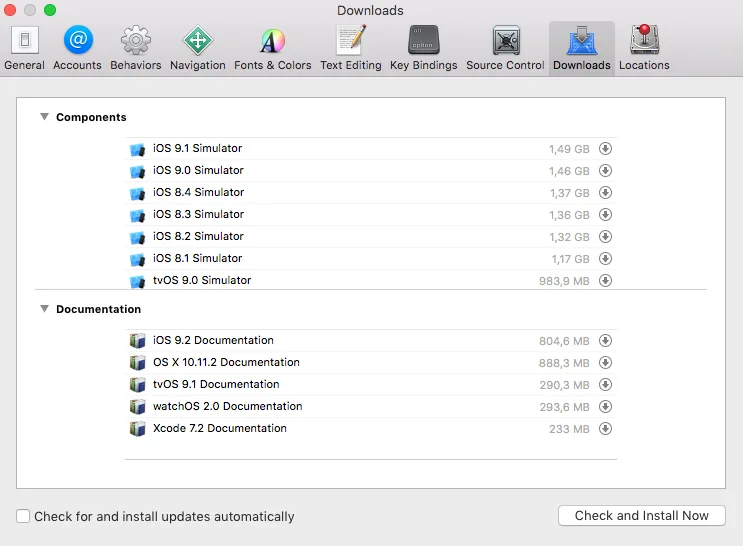Collapse the Documentation section

click(44, 309)
